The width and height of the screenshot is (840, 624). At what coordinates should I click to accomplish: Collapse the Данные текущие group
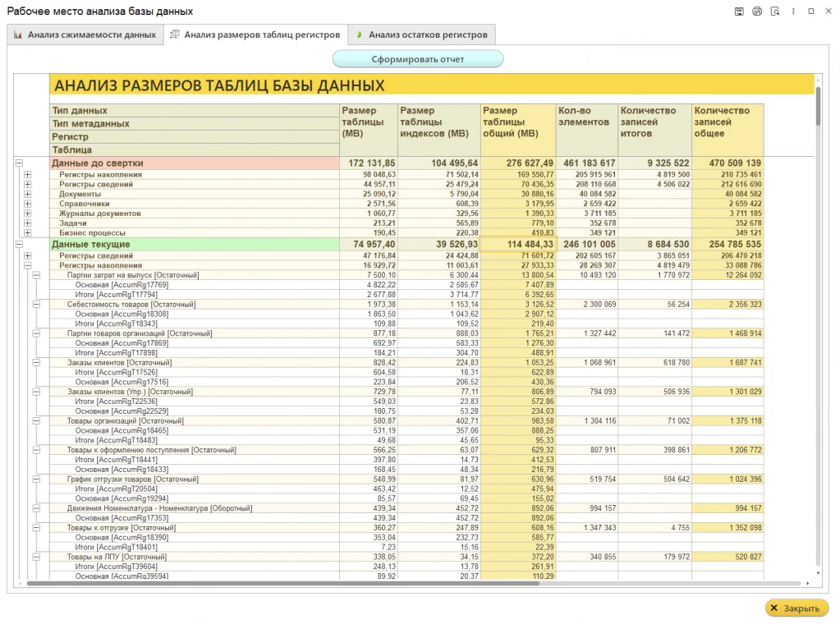[x=19, y=244]
